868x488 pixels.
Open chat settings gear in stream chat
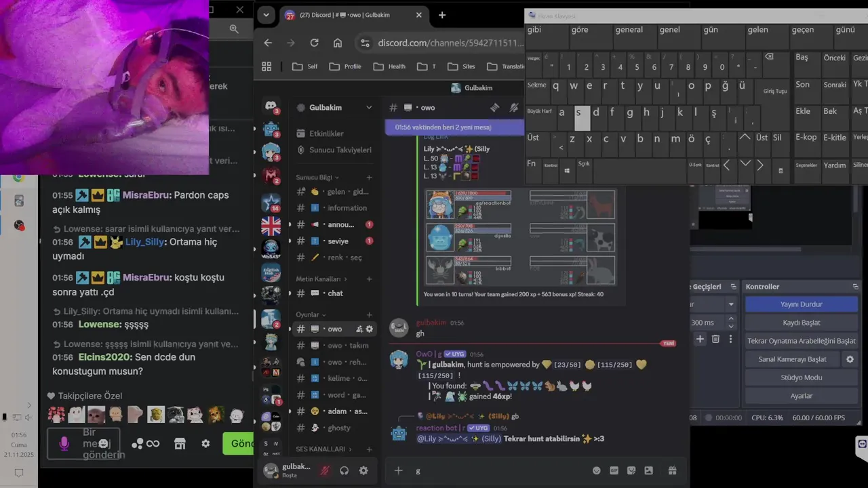tap(205, 443)
